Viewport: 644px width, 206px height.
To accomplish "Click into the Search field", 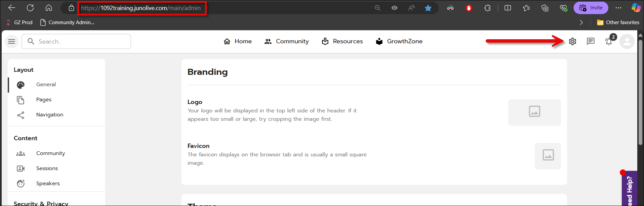I will [x=76, y=42].
